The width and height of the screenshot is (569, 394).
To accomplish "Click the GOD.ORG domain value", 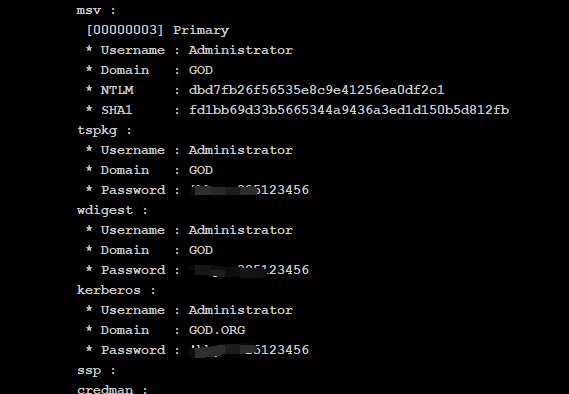I will (x=217, y=330).
